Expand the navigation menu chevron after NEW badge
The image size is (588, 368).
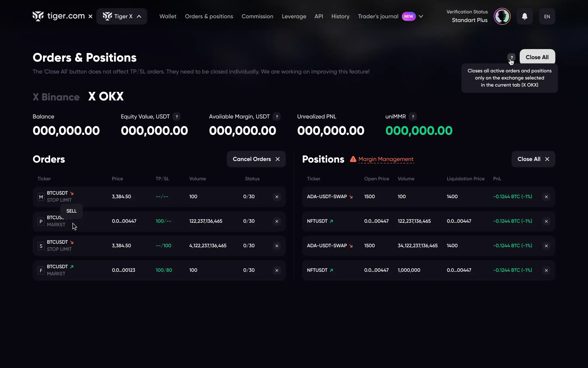coord(421,16)
